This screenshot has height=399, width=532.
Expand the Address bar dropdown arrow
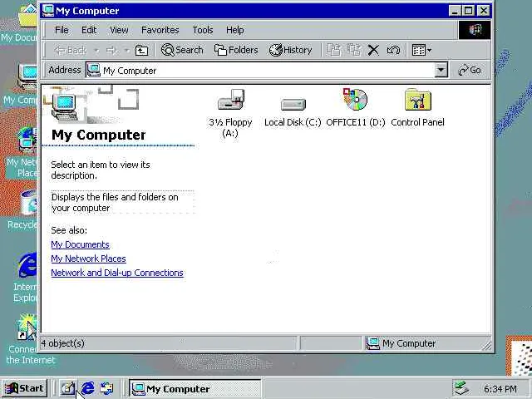click(441, 70)
